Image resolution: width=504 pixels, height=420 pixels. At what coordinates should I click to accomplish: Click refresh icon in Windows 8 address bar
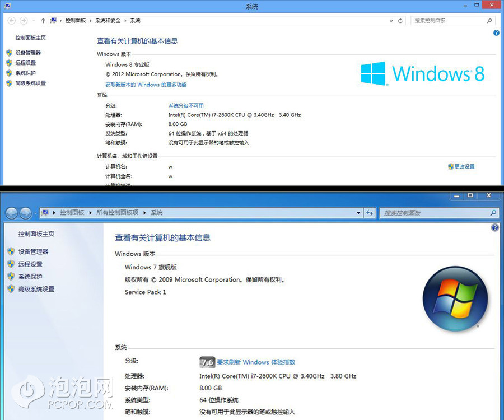point(400,21)
